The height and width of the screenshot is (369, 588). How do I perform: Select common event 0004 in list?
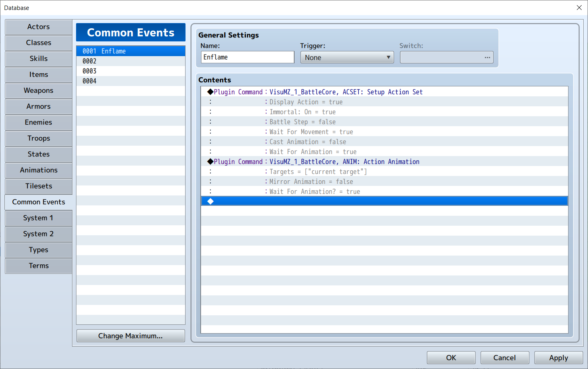(x=130, y=81)
